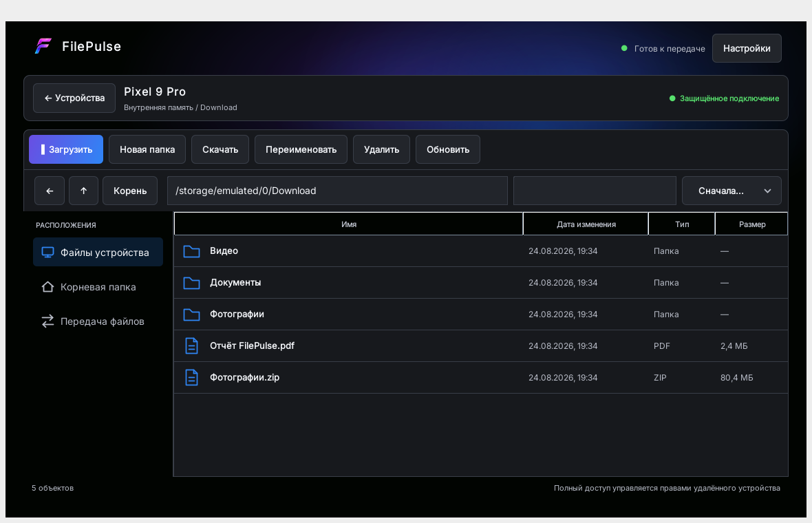Jump to the Корень root button

pos(130,191)
